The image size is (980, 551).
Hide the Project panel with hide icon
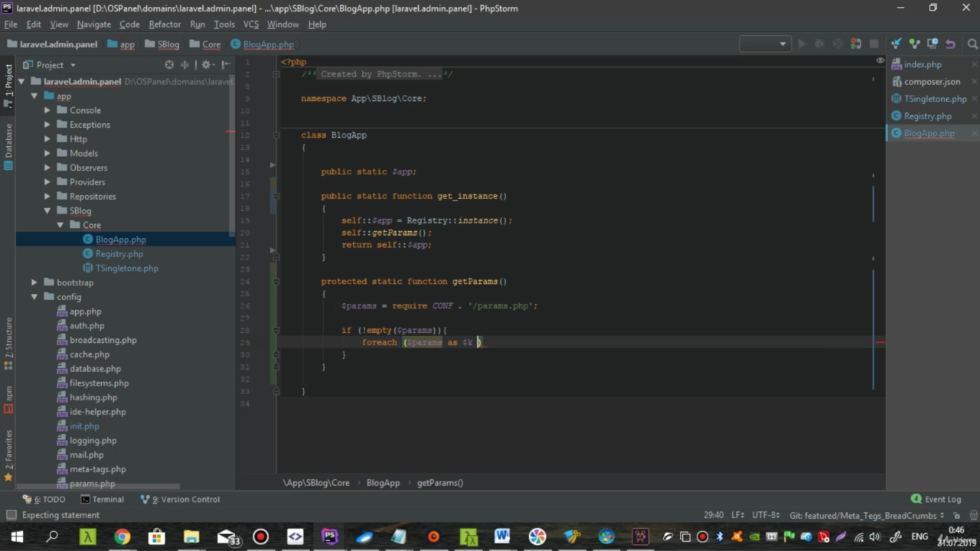[x=226, y=65]
